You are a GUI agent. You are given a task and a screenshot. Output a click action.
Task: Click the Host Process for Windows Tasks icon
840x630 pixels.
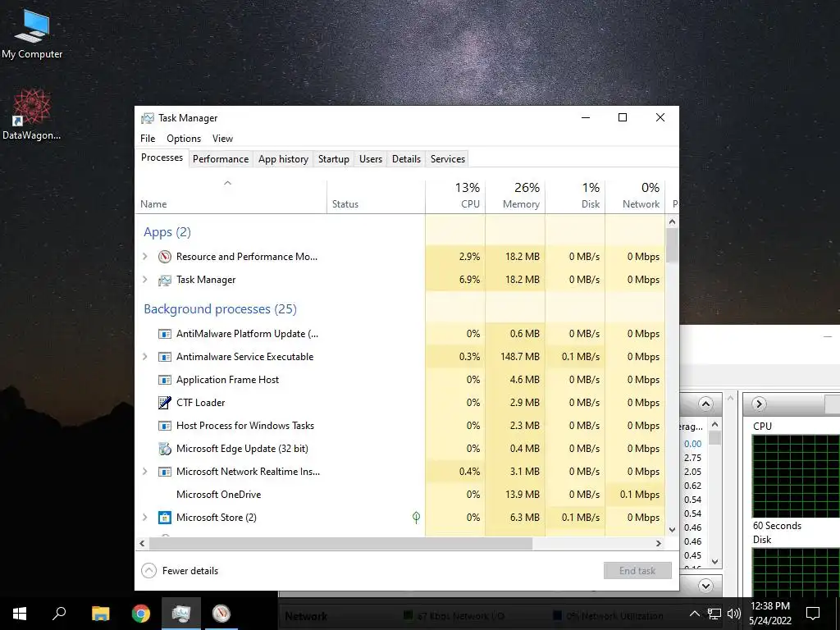(x=164, y=426)
